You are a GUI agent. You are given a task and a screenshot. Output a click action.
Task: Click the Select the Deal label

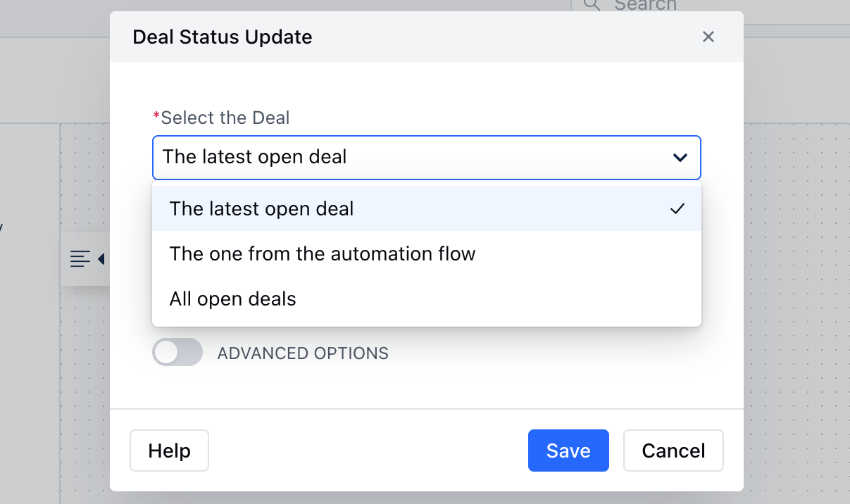(x=225, y=118)
